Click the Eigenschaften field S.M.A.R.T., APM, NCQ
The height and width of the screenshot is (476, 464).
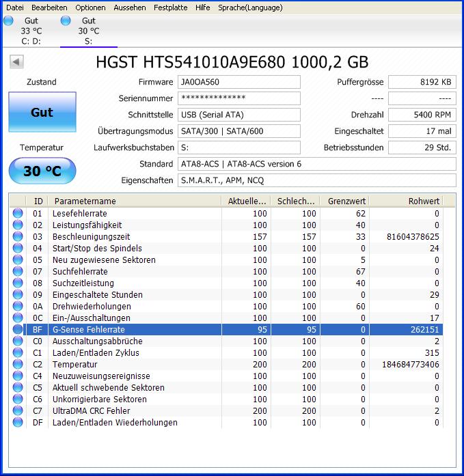[x=316, y=180]
